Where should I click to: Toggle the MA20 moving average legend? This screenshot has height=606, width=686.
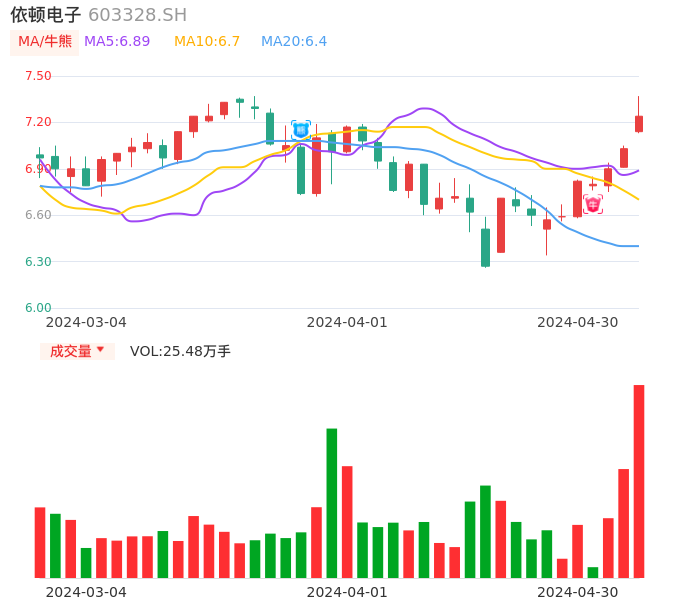(294, 42)
